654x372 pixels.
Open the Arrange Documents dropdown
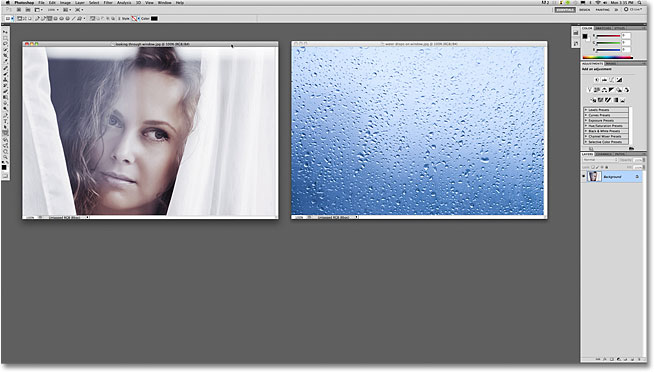click(67, 10)
